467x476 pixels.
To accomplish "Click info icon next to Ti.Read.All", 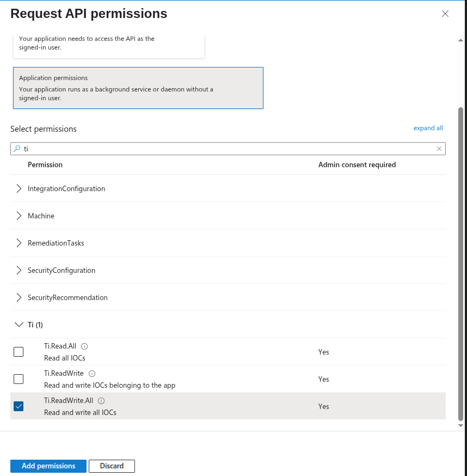I will (85, 346).
